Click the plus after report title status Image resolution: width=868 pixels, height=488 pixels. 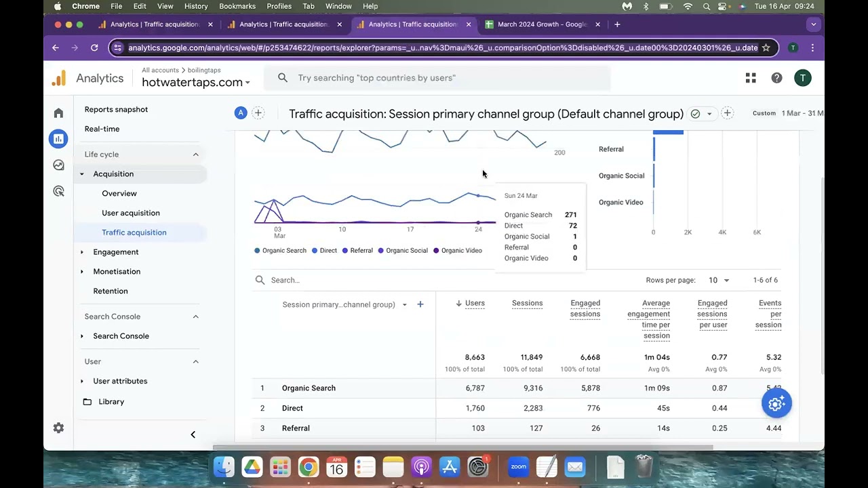727,113
